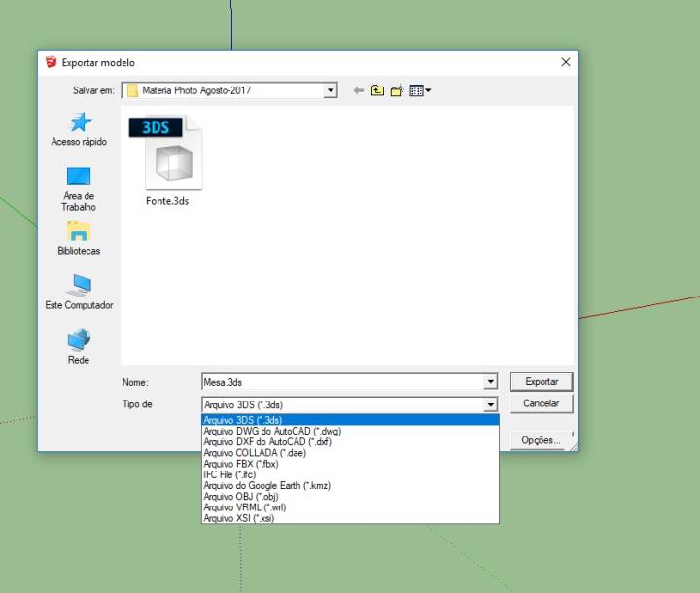Create a new folder
The height and width of the screenshot is (593, 700).
(400, 91)
